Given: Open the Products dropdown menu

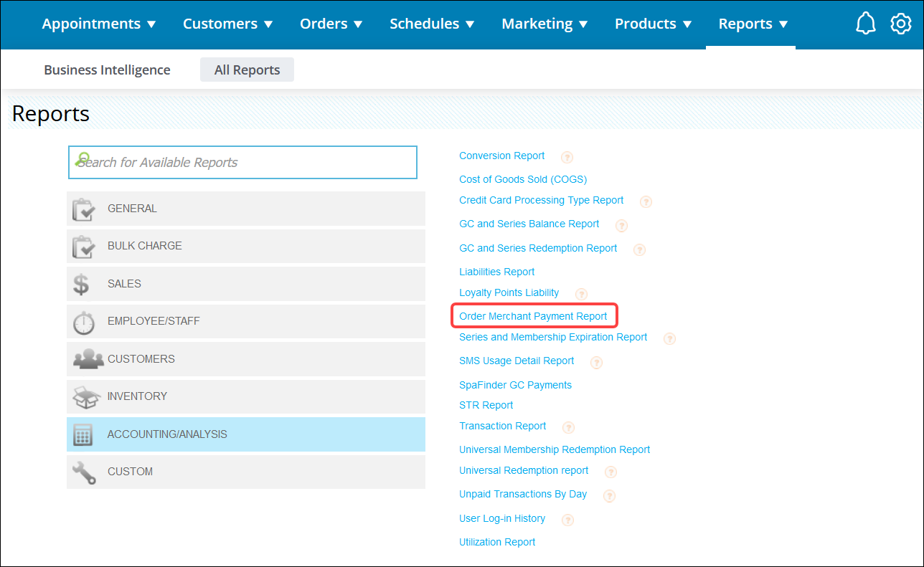Looking at the screenshot, I should pos(653,24).
